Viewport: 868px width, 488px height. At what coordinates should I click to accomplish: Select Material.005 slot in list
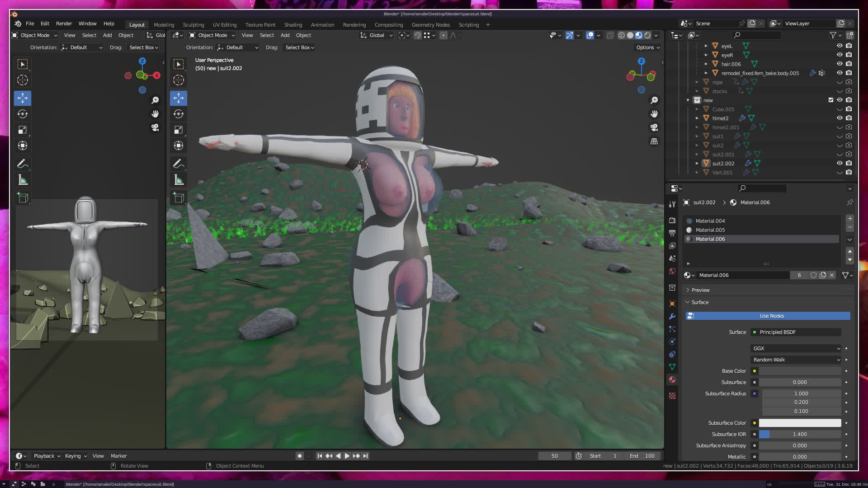[710, 230]
